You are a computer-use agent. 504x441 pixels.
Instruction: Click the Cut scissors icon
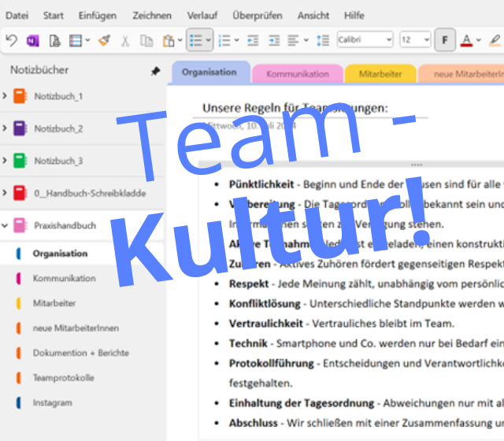pyautogui.click(x=125, y=41)
